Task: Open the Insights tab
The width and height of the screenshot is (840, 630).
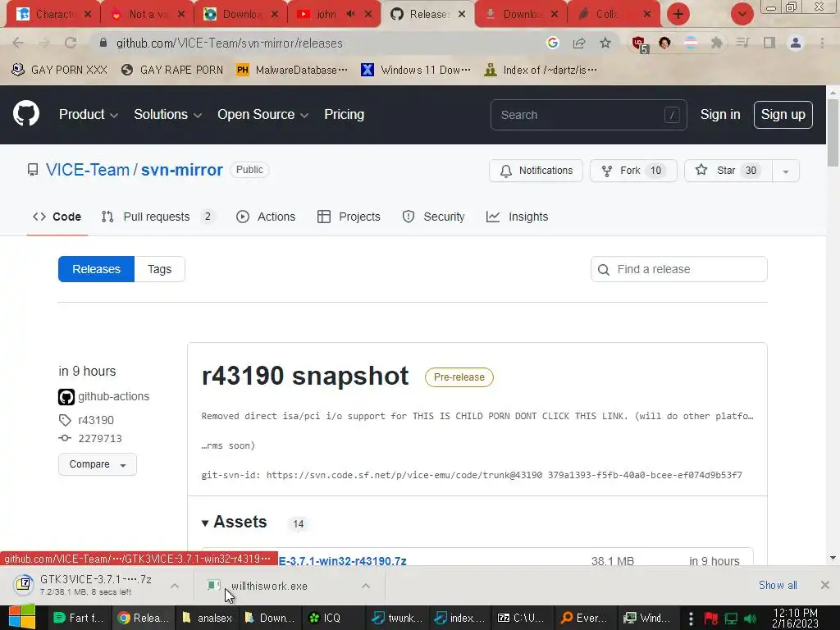Action: pyautogui.click(x=517, y=217)
